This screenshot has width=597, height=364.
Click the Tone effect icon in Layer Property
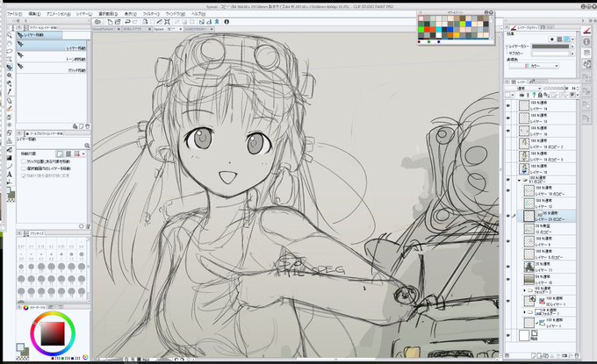[559, 39]
